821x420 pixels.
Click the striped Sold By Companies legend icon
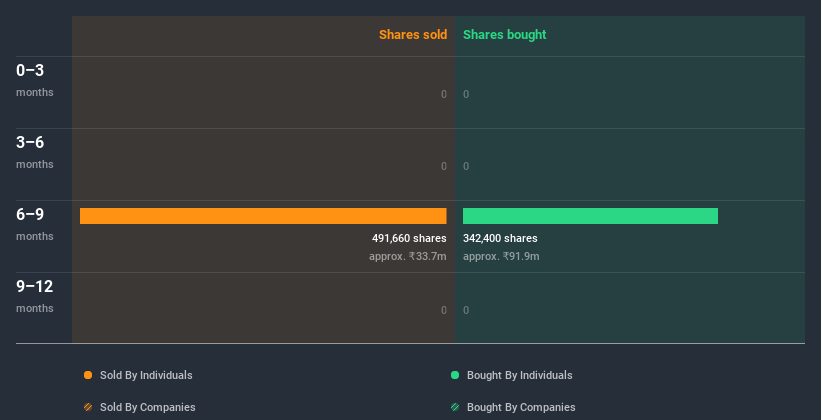pyautogui.click(x=88, y=407)
